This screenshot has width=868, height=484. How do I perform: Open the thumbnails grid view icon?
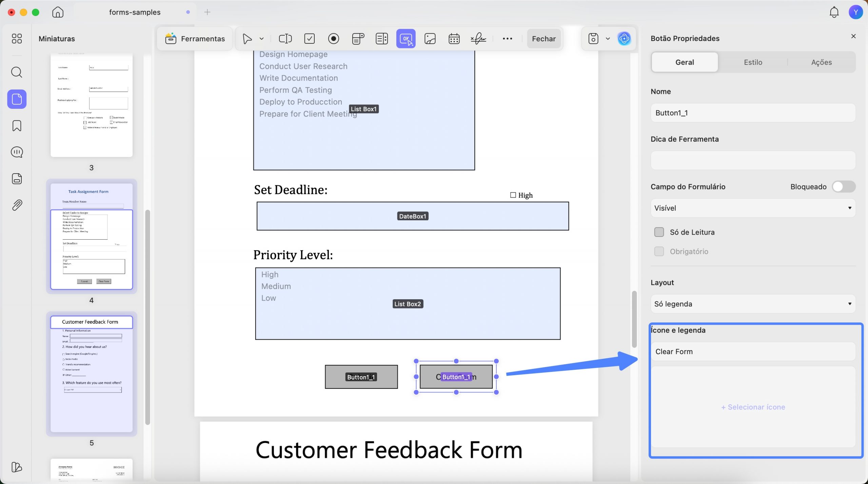[x=17, y=38]
